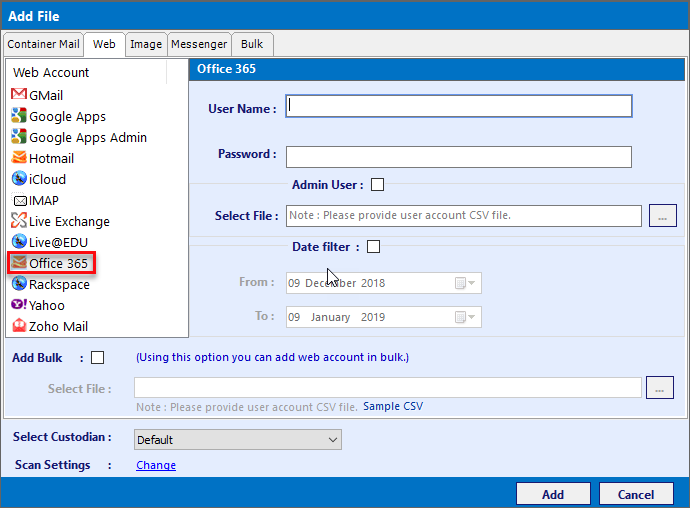Screen dimensions: 690x508
Task: Click the Zoho Mail icon
Action: [x=18, y=326]
